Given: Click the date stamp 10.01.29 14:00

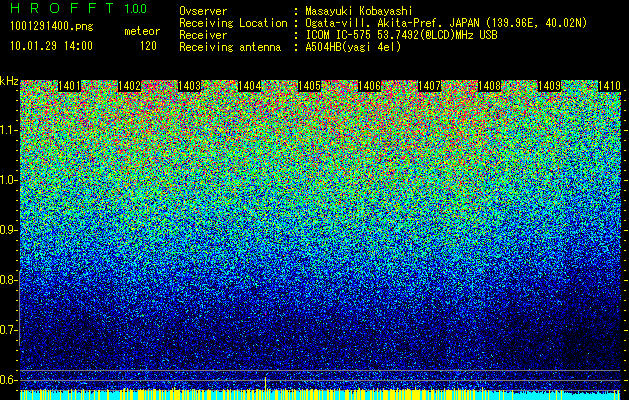Looking at the screenshot, I should tap(51, 46).
